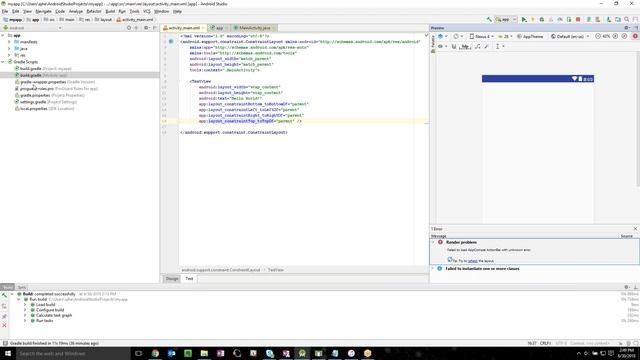640x360 pixels.
Task: Click the infer constraints wand icon
Action: (487, 47)
